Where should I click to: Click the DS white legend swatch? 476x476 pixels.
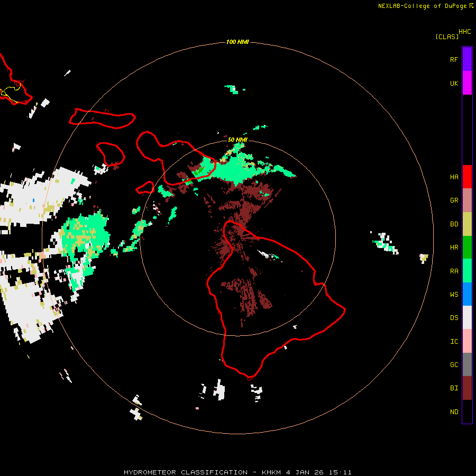467,317
